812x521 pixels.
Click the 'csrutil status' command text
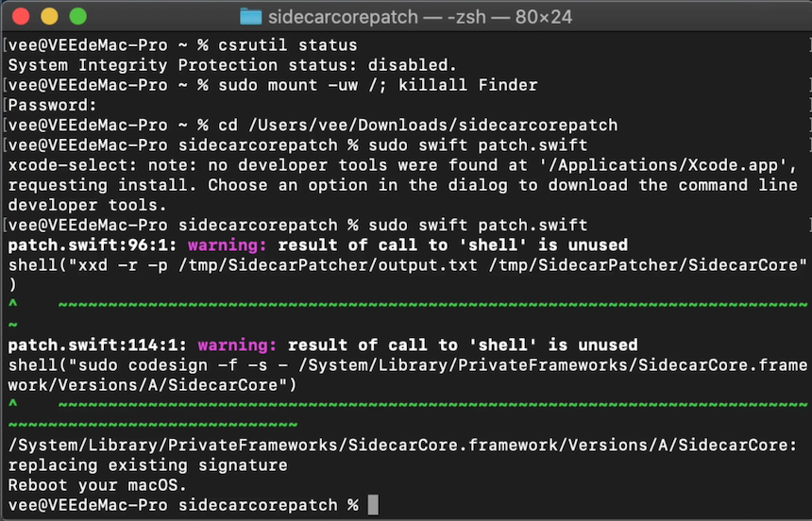[x=287, y=45]
